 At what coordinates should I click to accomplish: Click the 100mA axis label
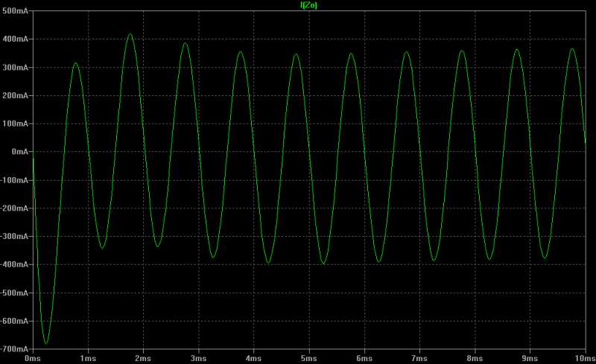[x=15, y=124]
